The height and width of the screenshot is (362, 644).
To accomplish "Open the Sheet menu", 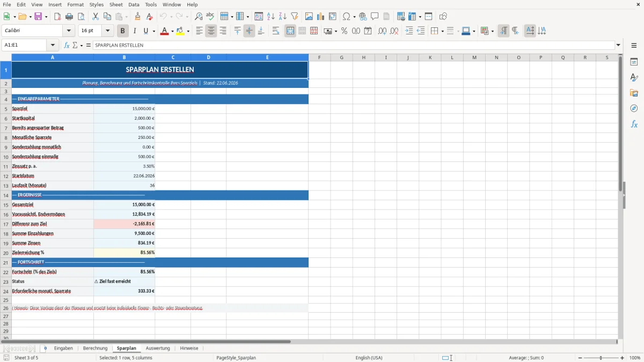I will coord(116,4).
